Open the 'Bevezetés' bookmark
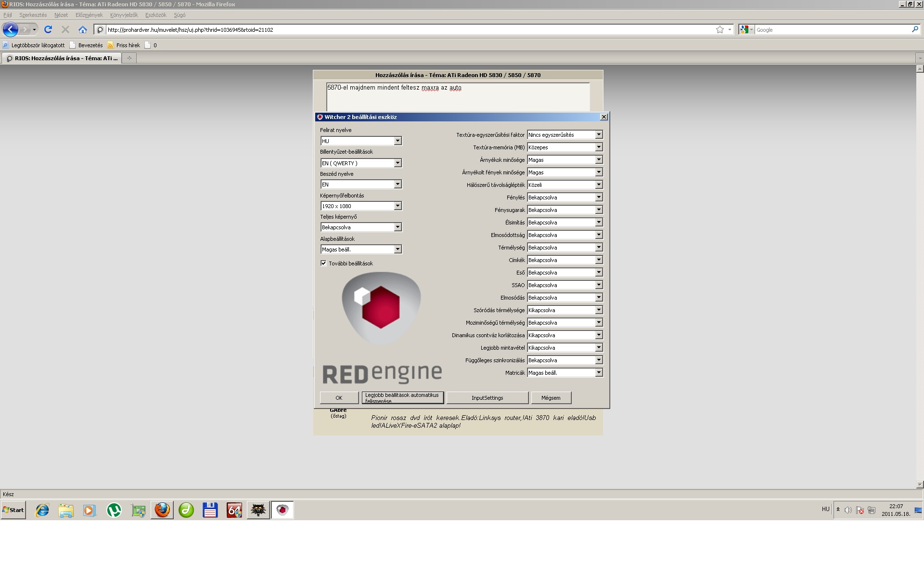The height and width of the screenshot is (578, 924). (86, 45)
